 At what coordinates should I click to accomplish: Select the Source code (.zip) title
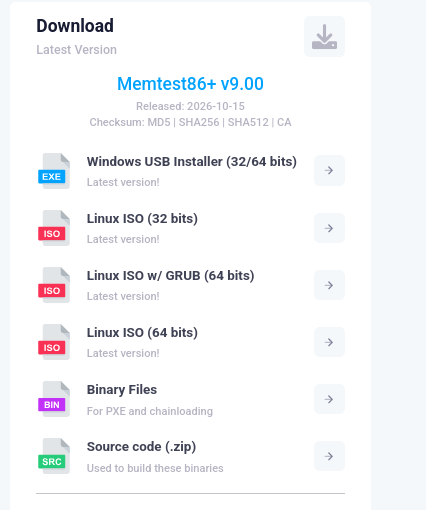[141, 447]
